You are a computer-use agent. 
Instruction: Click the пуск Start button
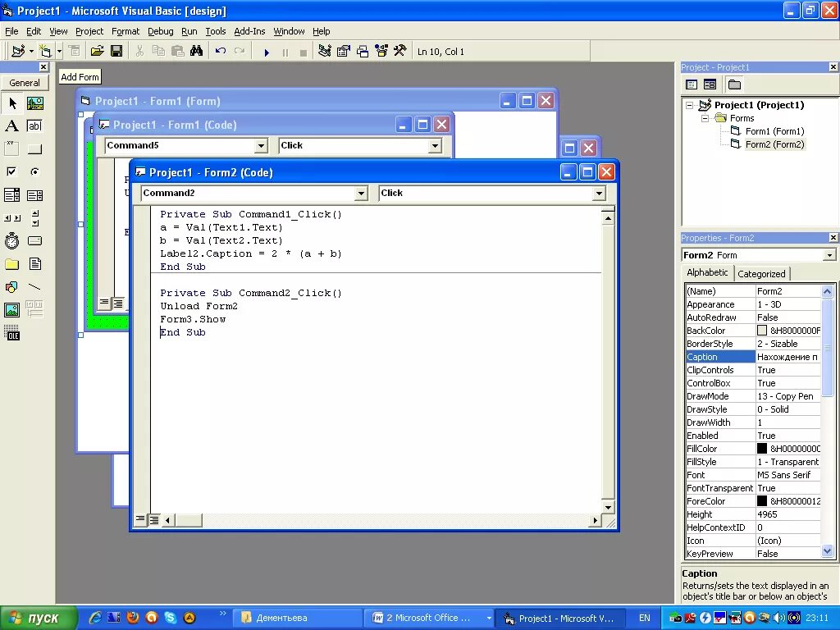(38, 618)
